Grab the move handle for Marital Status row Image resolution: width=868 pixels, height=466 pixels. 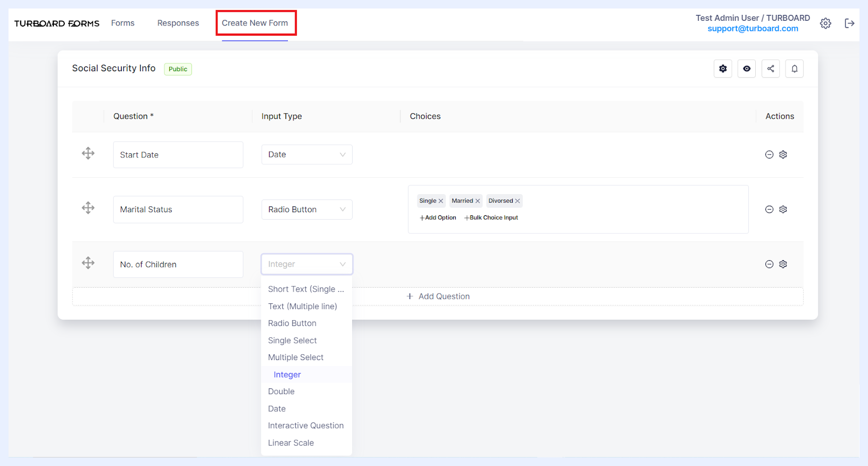point(88,208)
